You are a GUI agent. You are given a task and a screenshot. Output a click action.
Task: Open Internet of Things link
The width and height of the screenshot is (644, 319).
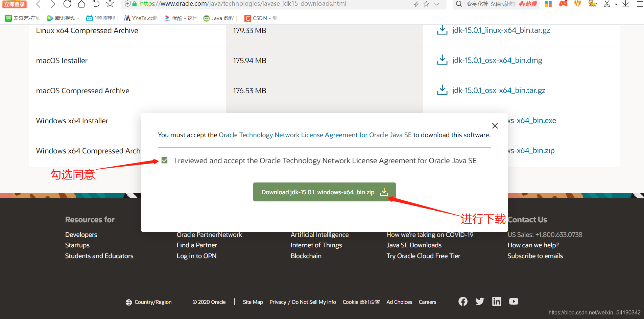pos(316,245)
